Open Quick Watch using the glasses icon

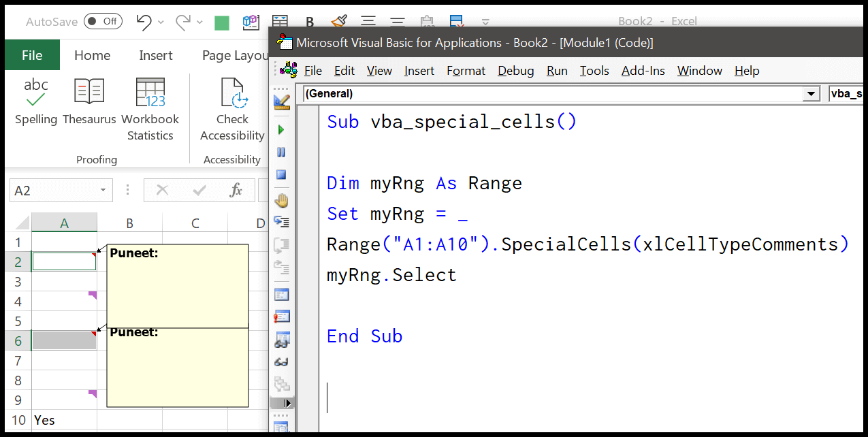(x=282, y=361)
